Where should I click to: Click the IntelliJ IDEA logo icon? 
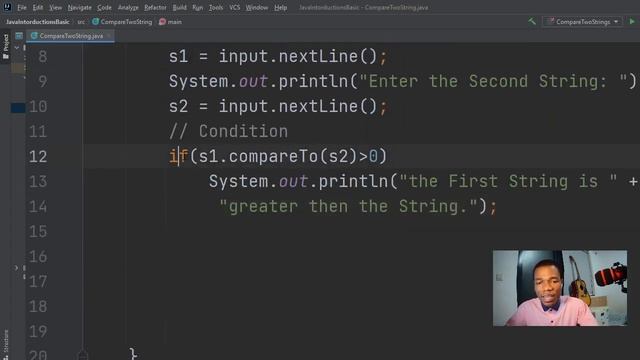(7, 7)
